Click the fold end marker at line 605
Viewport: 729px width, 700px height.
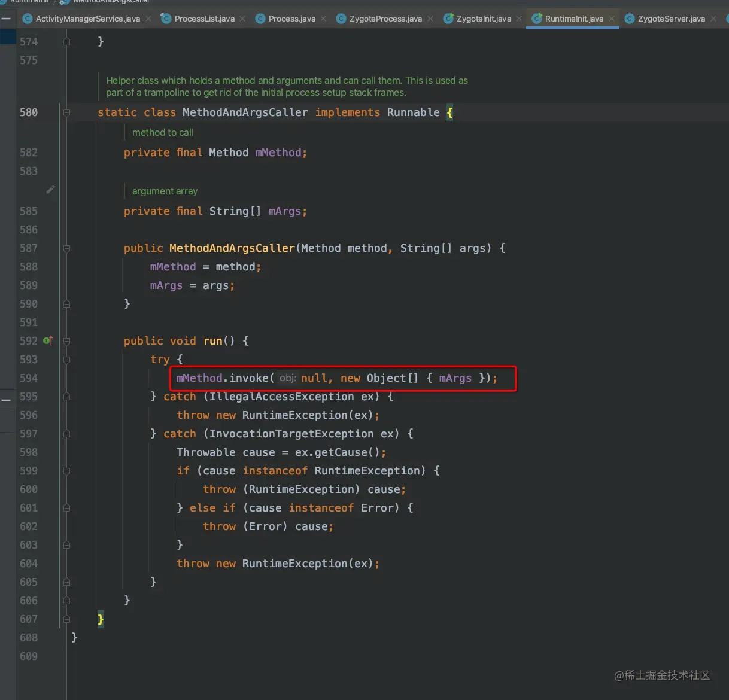(x=66, y=582)
